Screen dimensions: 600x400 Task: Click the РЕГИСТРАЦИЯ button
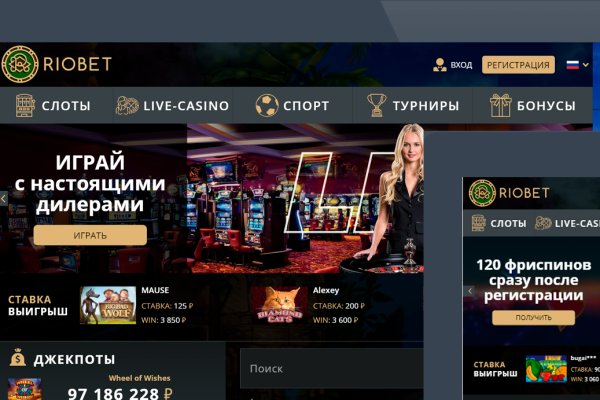pyautogui.click(x=518, y=65)
